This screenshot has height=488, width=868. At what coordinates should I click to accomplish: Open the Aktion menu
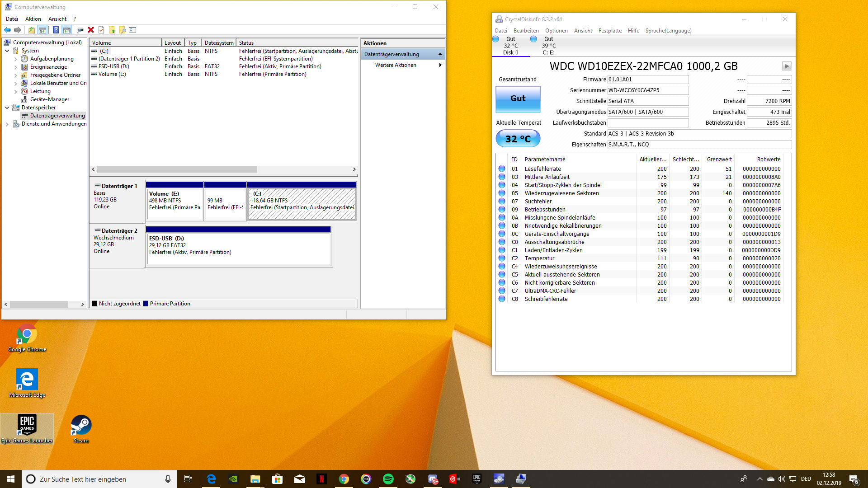point(33,19)
